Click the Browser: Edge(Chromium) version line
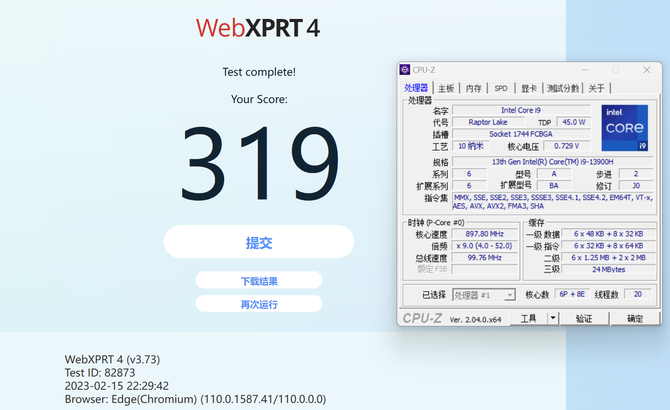Viewport: 670px width, 410px height. (x=195, y=399)
